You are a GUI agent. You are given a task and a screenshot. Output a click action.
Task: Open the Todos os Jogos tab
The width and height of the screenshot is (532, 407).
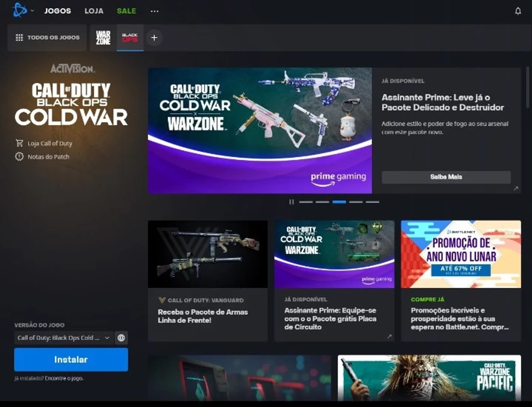[x=47, y=38]
